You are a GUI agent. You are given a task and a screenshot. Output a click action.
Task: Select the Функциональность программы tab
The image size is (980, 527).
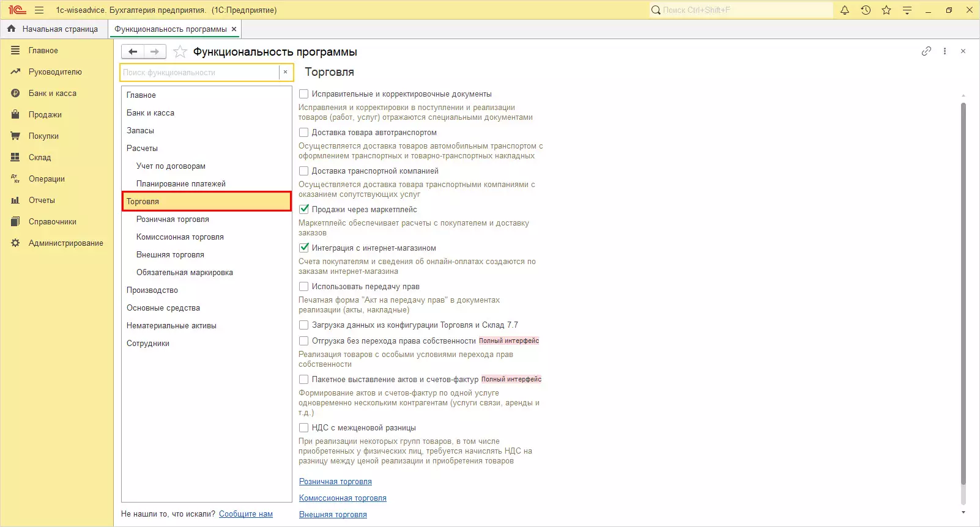click(x=174, y=29)
